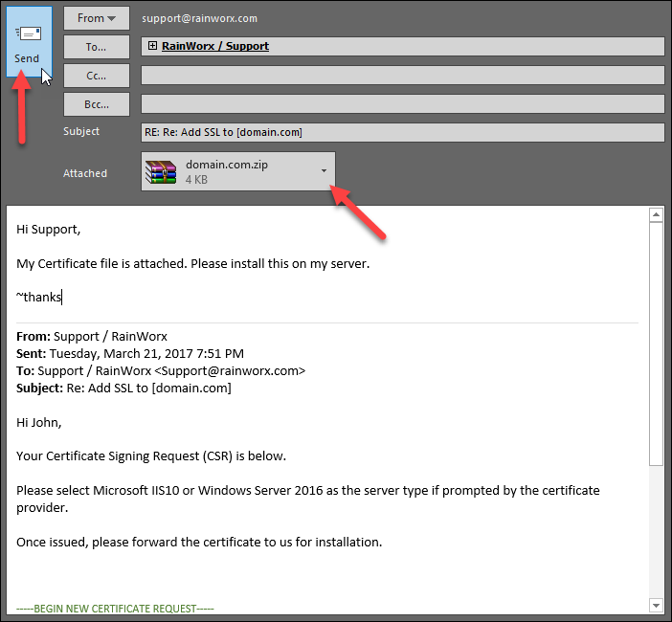Click the quoted 'Subject: Re: Add SSL' line
Image resolution: width=672 pixels, height=622 pixels.
(x=123, y=389)
